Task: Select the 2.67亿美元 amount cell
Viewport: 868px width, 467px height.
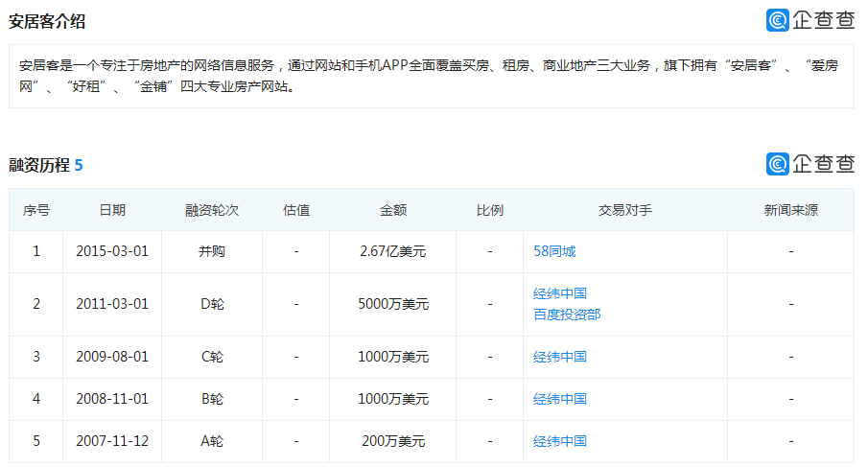Action: tap(393, 251)
